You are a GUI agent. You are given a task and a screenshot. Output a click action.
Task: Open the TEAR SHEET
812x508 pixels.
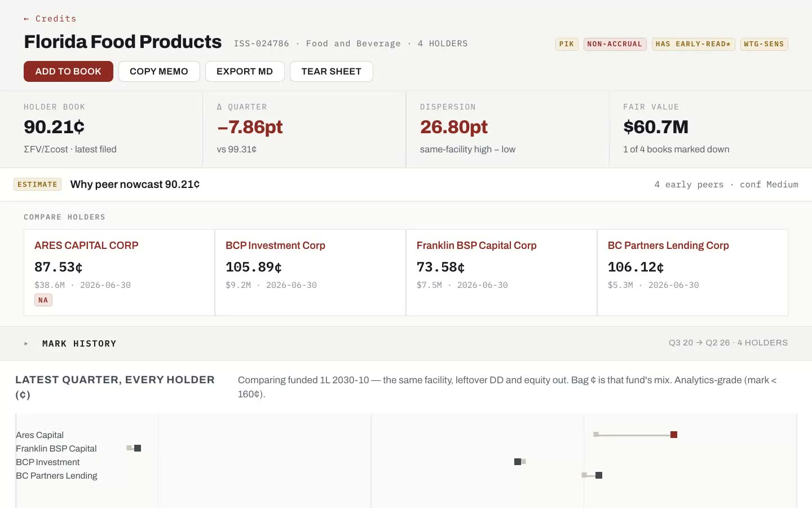click(332, 71)
